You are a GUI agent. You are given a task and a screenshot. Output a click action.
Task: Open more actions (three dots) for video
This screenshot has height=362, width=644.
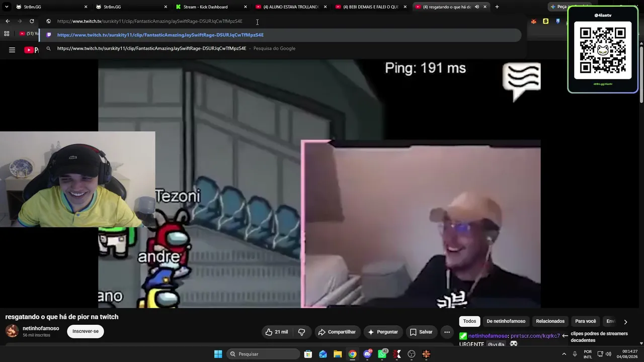(x=447, y=332)
